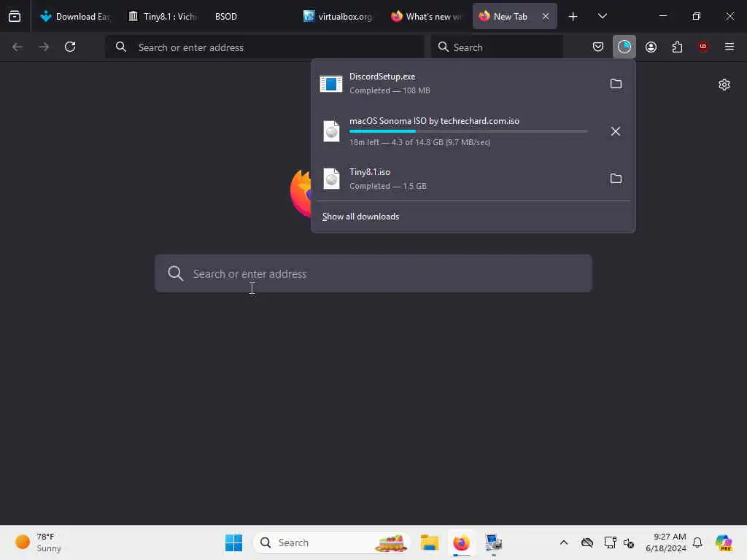
Task: Reload the current page
Action: click(x=70, y=47)
